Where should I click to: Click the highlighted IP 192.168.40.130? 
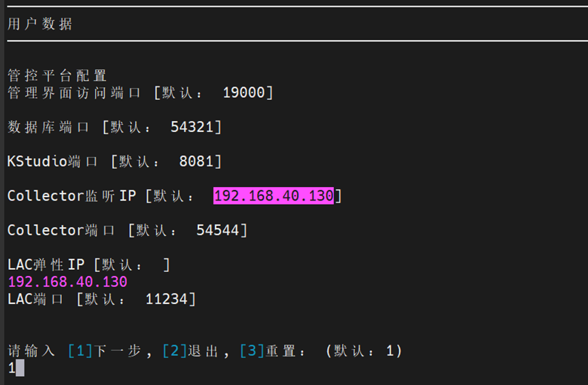tap(273, 196)
